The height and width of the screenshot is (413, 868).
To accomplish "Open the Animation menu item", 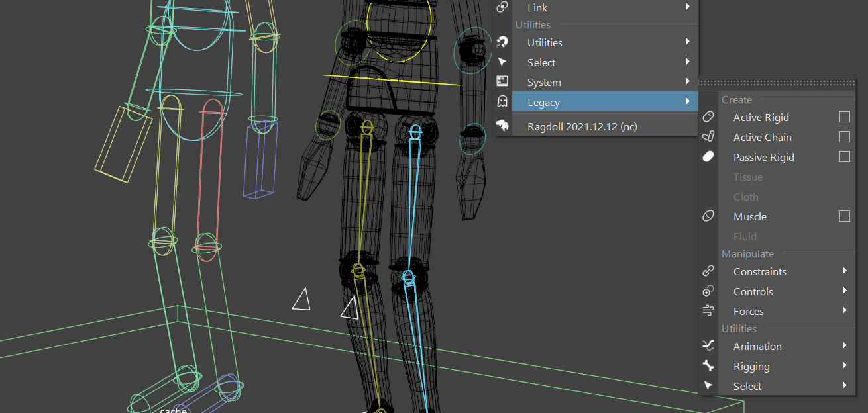I will (x=757, y=346).
